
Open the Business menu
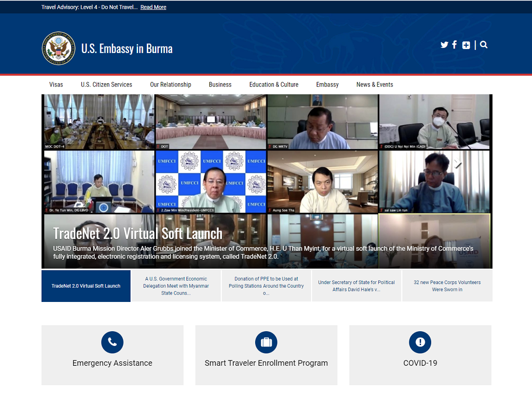point(220,85)
